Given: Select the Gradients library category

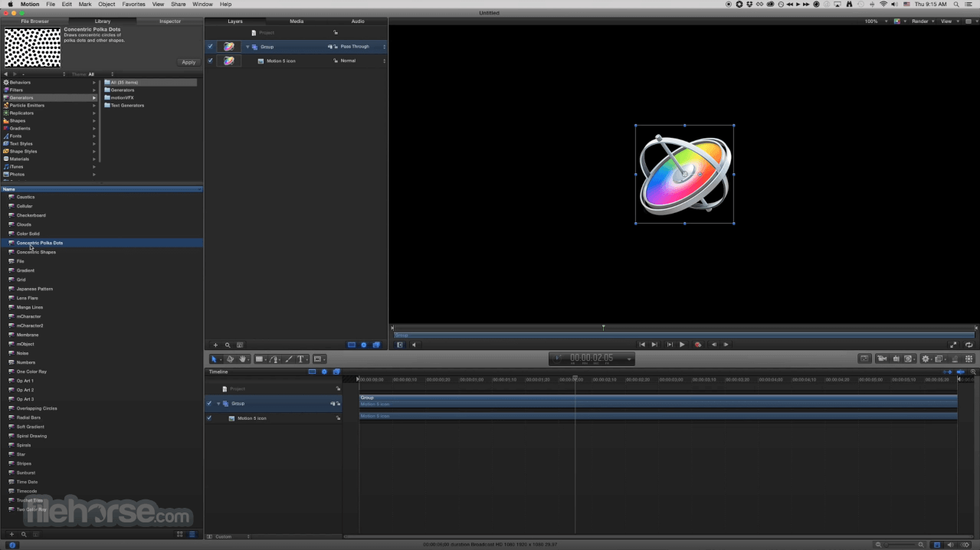Looking at the screenshot, I should 50,128.
